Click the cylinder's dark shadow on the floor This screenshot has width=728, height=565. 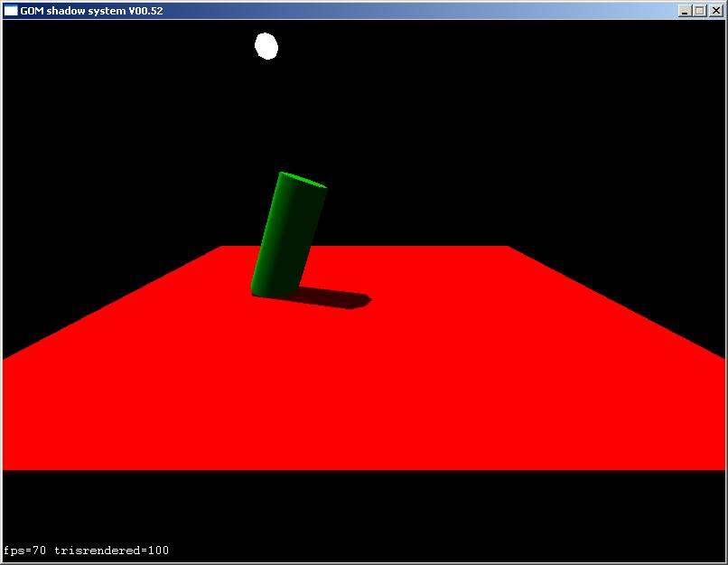coord(333,298)
